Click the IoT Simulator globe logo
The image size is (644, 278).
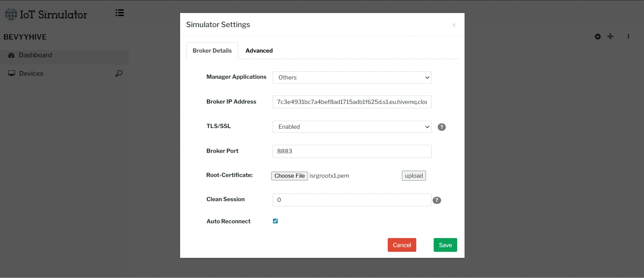(11, 14)
